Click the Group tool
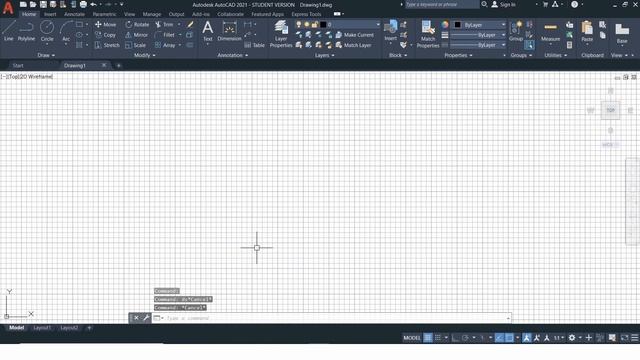640x360 pixels. pyautogui.click(x=516, y=31)
